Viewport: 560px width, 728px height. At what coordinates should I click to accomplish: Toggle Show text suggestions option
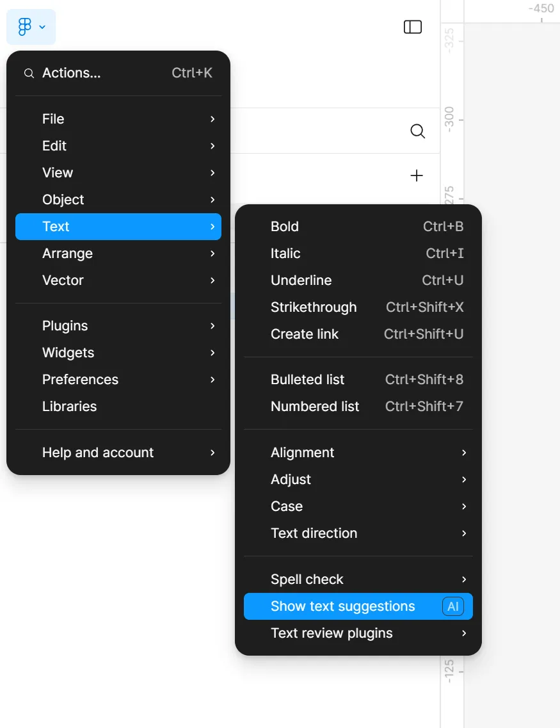[x=343, y=606]
